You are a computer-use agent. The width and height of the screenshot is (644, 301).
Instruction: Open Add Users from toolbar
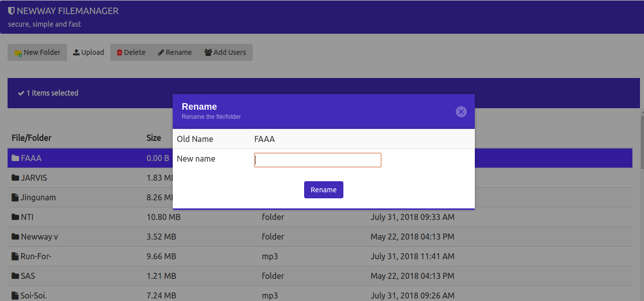[225, 52]
